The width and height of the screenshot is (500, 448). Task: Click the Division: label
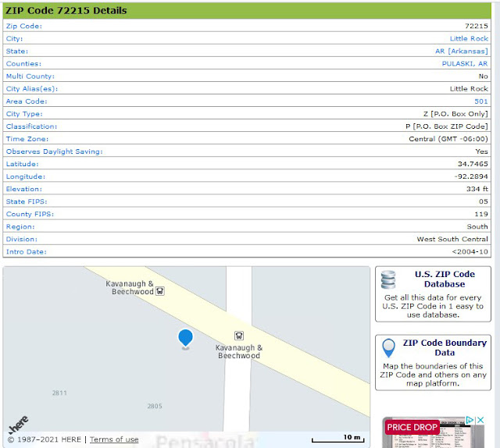[22, 239]
